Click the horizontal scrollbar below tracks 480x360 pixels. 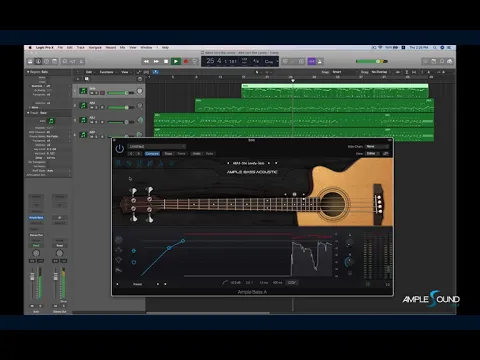207,313
